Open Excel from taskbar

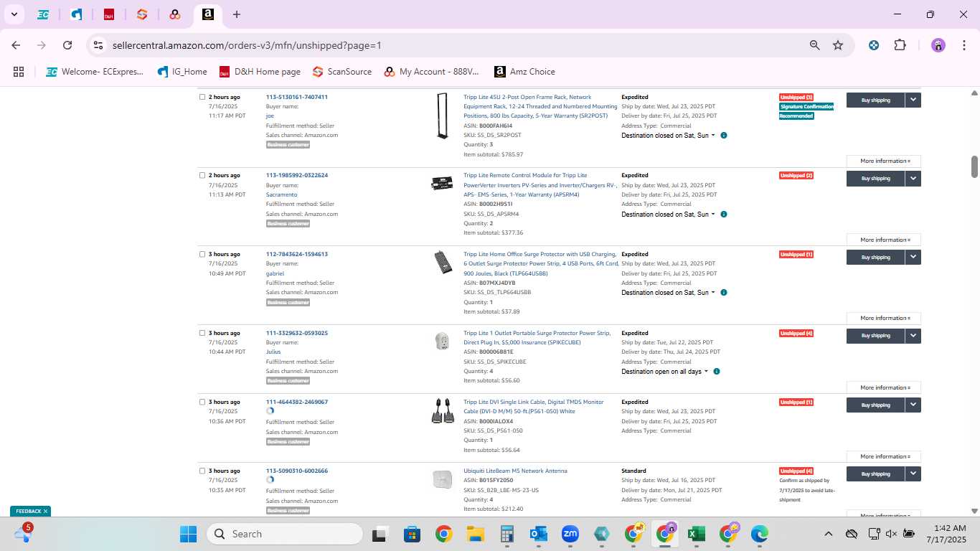click(x=696, y=534)
